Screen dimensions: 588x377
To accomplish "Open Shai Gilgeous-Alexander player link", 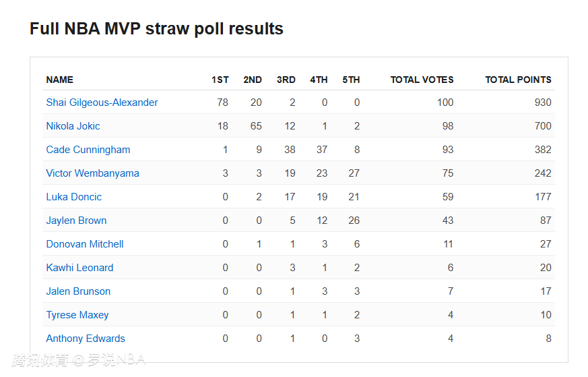I will [x=102, y=103].
